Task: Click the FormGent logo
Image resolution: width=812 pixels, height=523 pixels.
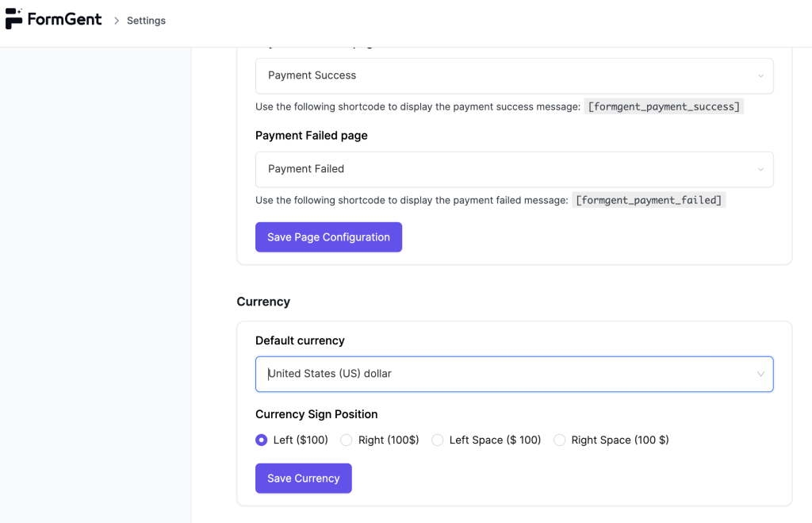Action: (x=53, y=19)
